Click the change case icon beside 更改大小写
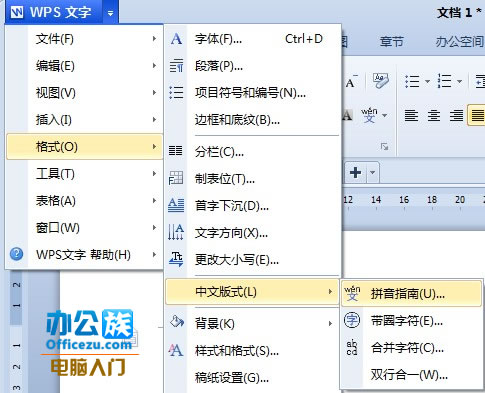Image resolution: width=485 pixels, height=393 pixels. (x=176, y=259)
